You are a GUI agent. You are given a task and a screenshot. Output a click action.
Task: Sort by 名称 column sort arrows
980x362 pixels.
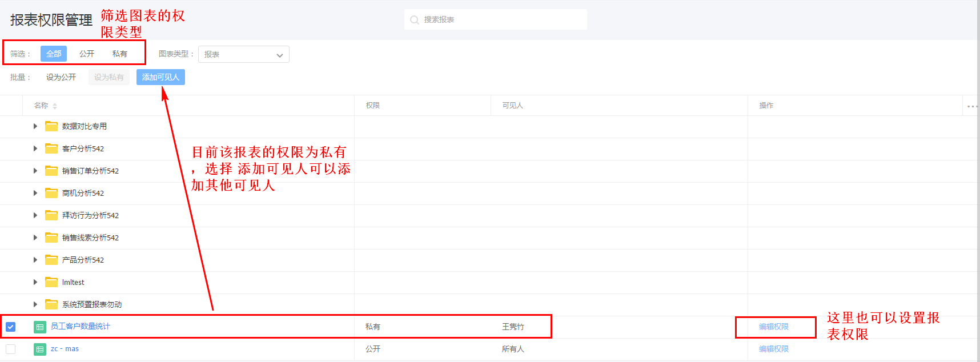55,106
